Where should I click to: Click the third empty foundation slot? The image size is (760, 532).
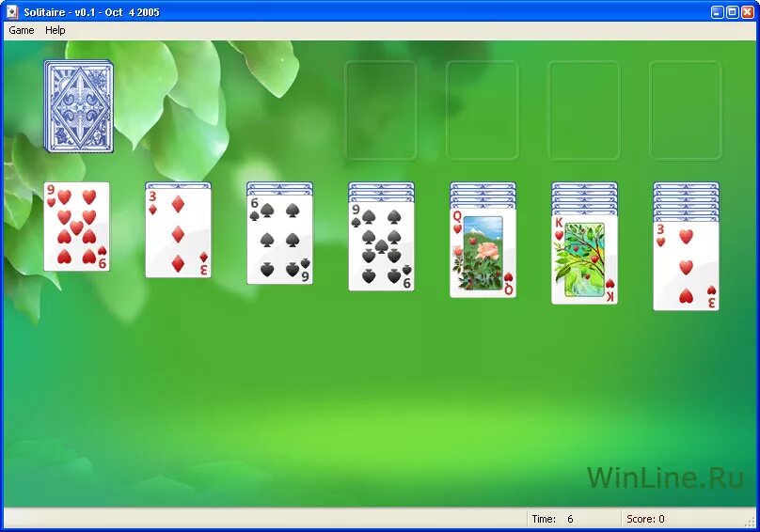pyautogui.click(x=584, y=111)
